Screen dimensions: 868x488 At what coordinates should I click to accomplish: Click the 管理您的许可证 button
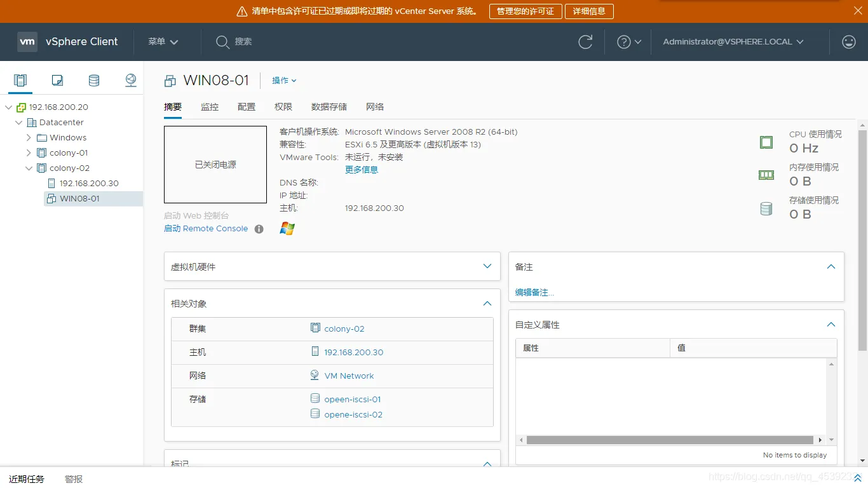coord(526,11)
